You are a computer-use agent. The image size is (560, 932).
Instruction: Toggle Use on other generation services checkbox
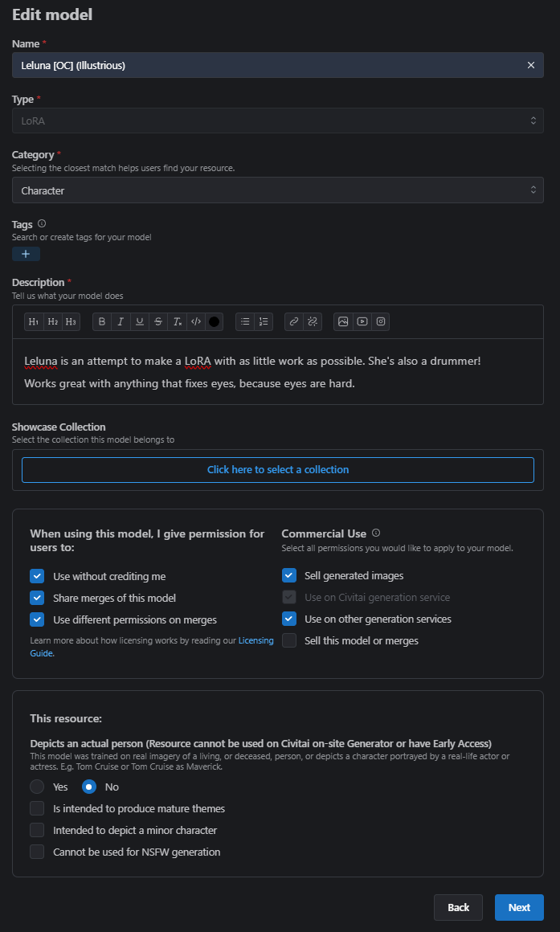(x=289, y=619)
